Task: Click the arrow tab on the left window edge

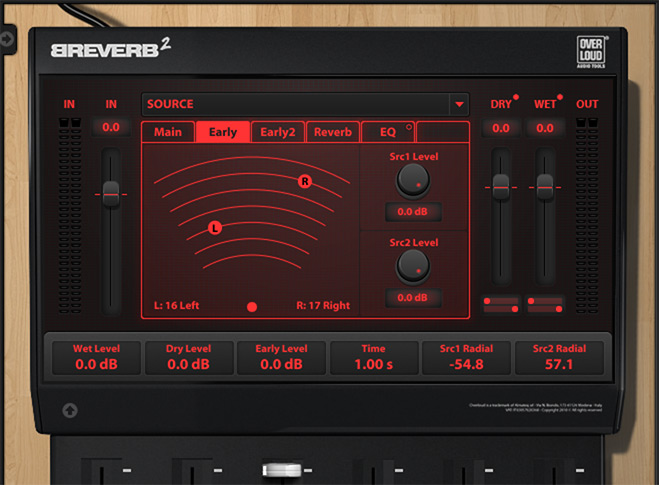Action: (x=9, y=39)
